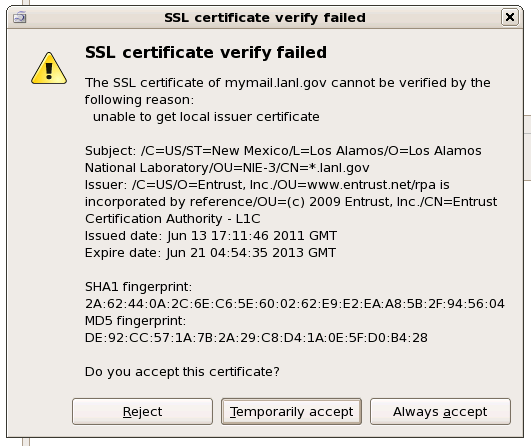This screenshot has height=446, width=531.
Task: Select Always accept button
Action: [440, 411]
